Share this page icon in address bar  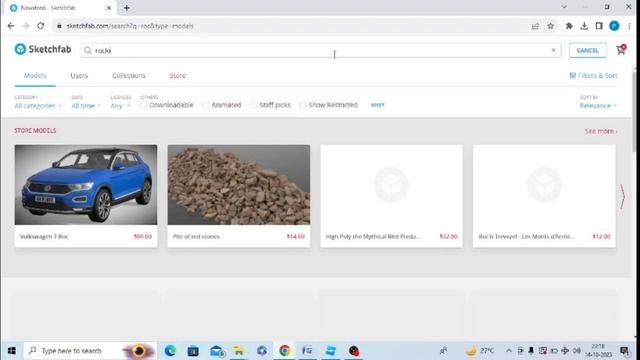535,26
